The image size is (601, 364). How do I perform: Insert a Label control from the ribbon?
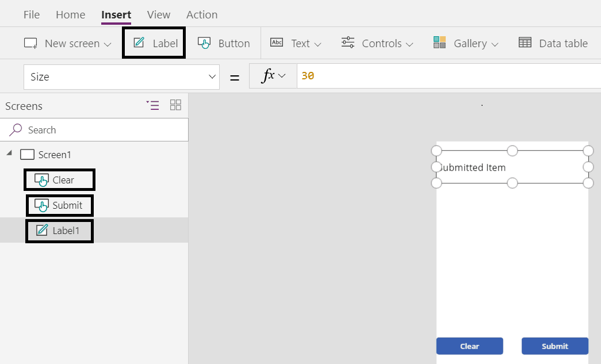click(x=154, y=43)
